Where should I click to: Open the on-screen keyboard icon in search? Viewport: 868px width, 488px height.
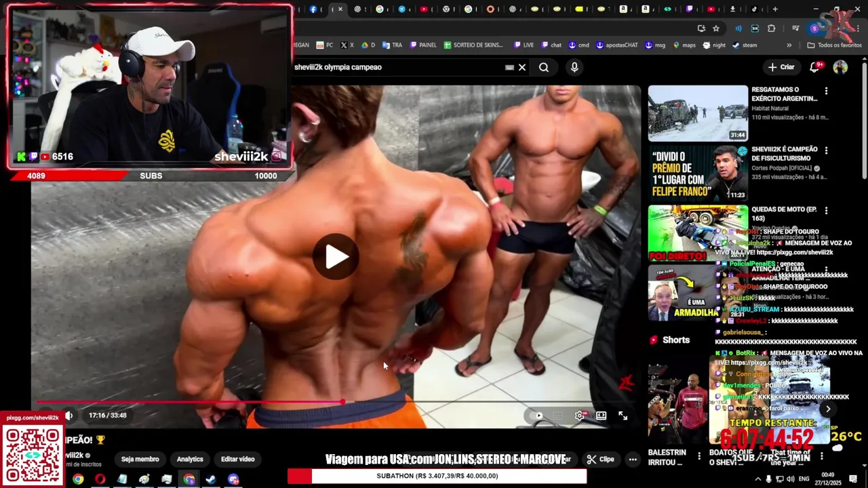click(509, 67)
